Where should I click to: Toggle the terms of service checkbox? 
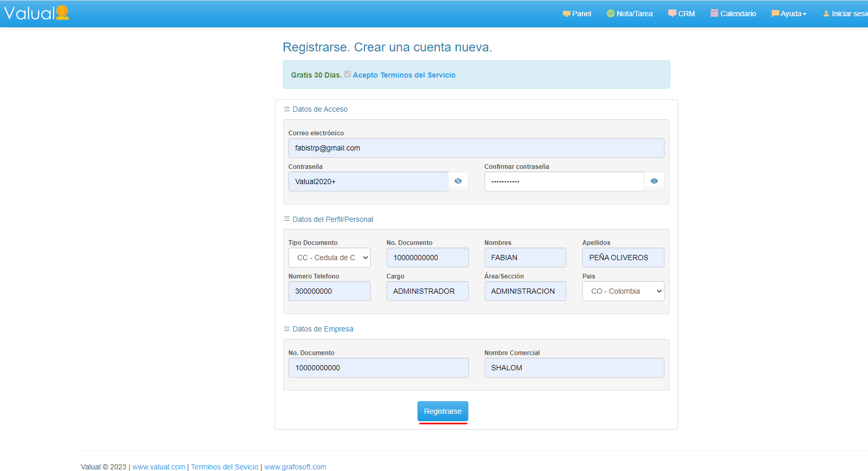pyautogui.click(x=347, y=74)
